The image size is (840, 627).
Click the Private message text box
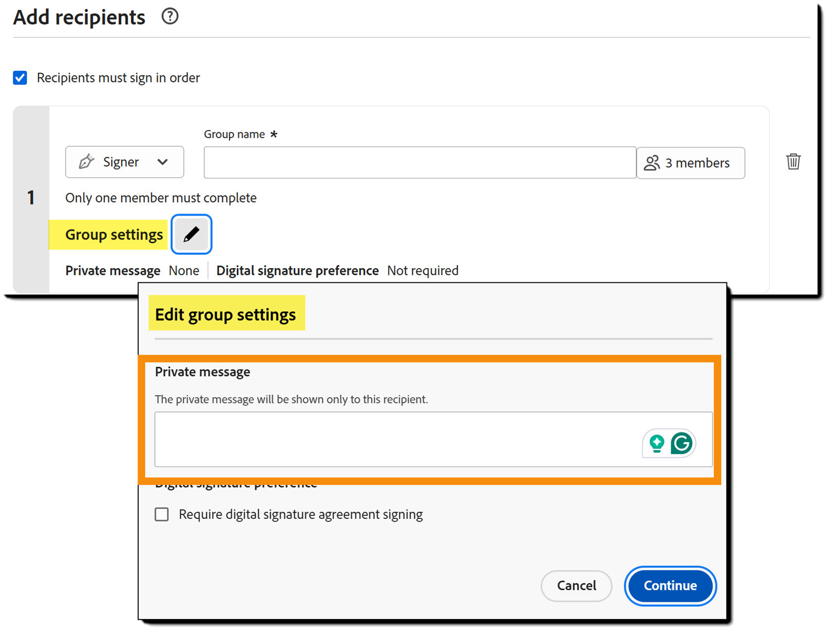[x=367, y=440]
